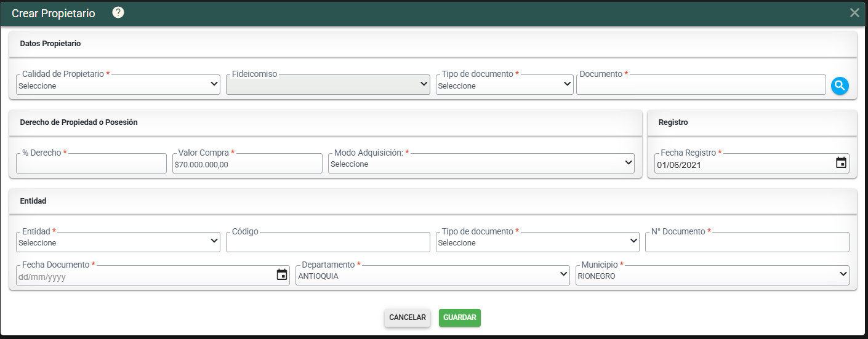The height and width of the screenshot is (339, 868).
Task: Close the Crear Propietario dialog
Action: tap(854, 13)
